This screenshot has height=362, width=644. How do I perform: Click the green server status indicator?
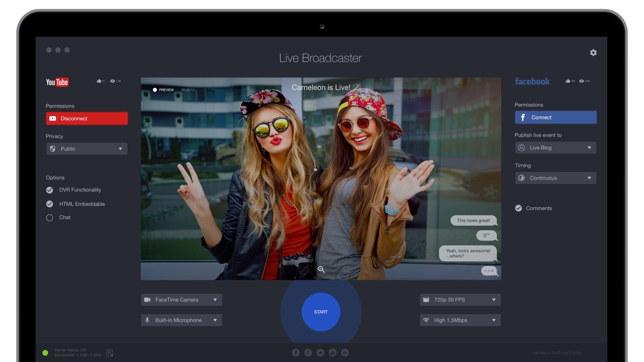point(45,352)
